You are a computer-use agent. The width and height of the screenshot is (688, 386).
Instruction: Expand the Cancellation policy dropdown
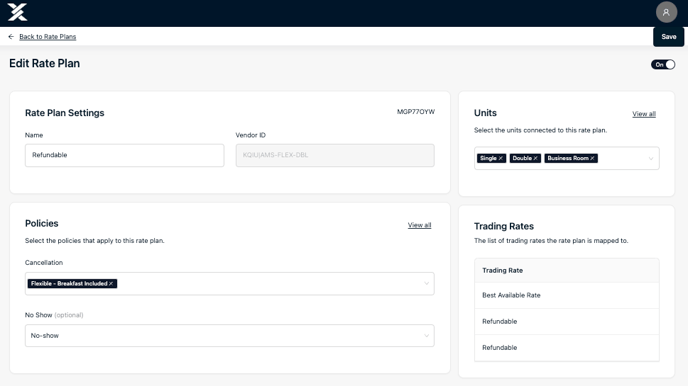click(x=426, y=284)
